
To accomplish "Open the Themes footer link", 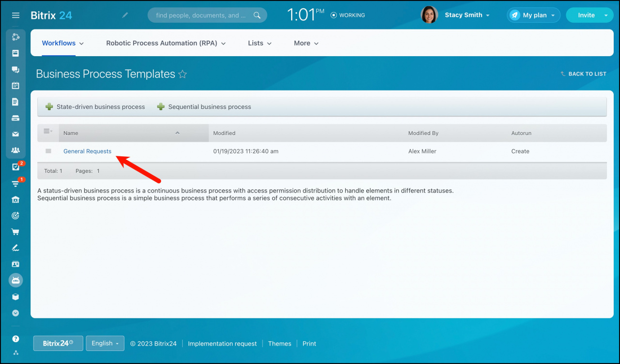I will tap(279, 344).
